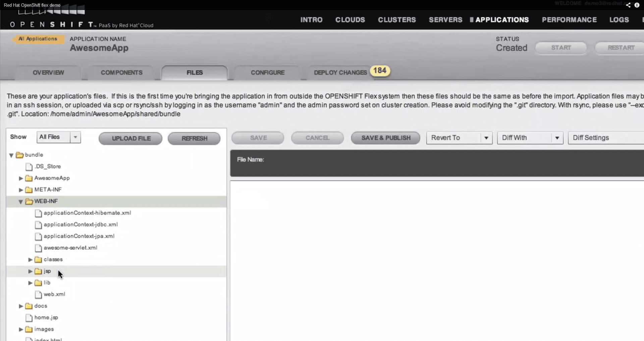Image resolution: width=644 pixels, height=341 pixels.
Task: Click the web.xml file icon
Action: click(38, 295)
